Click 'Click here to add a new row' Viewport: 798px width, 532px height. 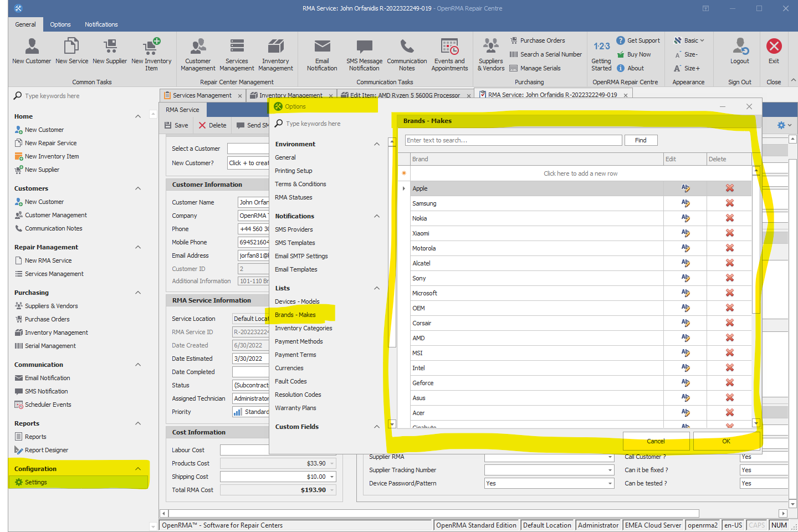coord(580,173)
